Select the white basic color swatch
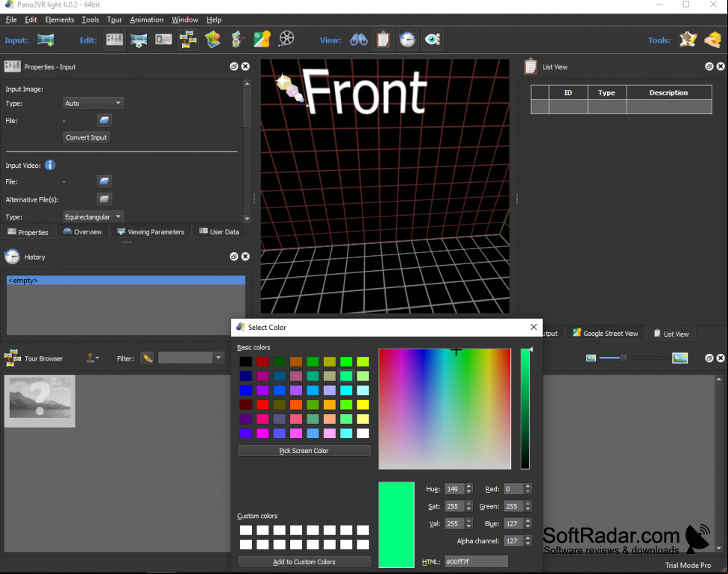728x574 pixels. click(363, 433)
